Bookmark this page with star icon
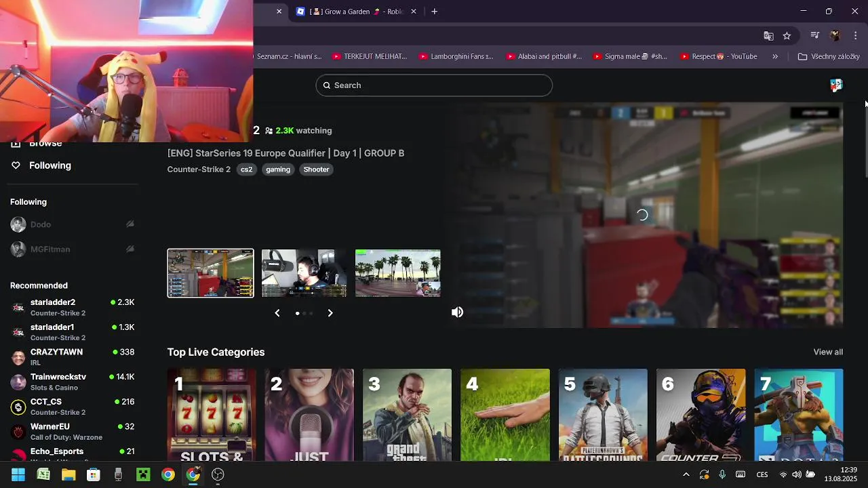 point(787,36)
